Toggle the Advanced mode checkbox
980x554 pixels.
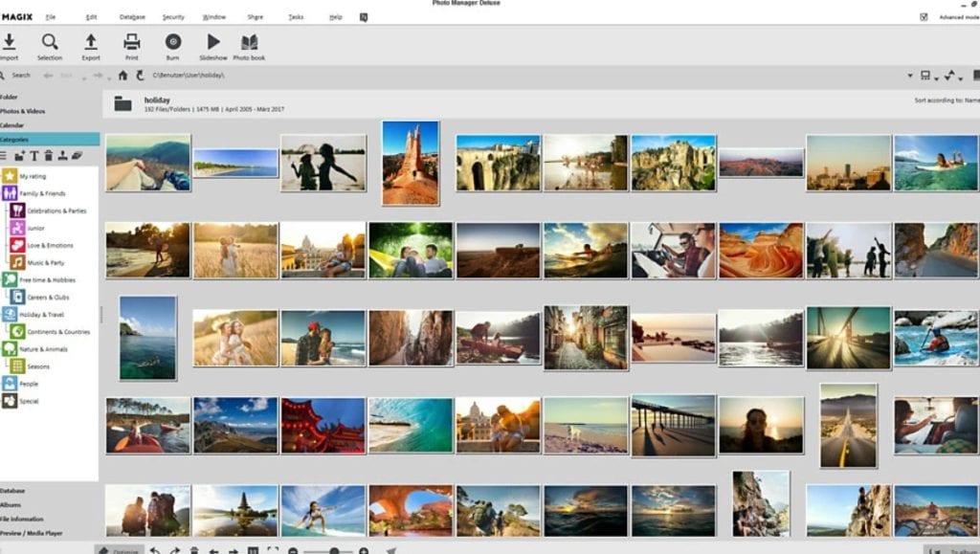924,17
